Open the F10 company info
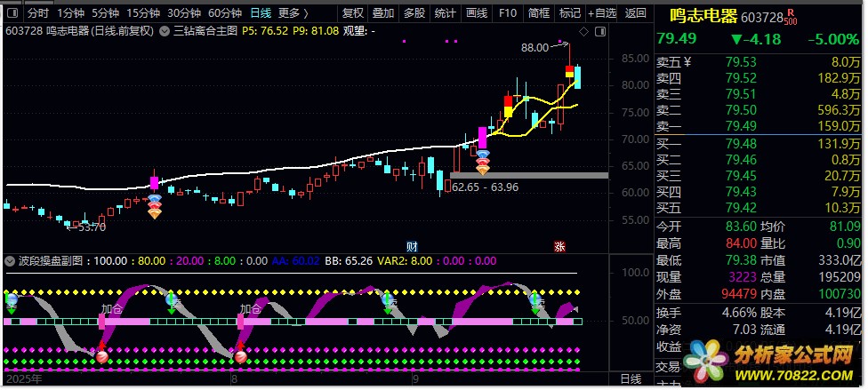Image resolution: width=868 pixels, height=390 pixels. (507, 12)
